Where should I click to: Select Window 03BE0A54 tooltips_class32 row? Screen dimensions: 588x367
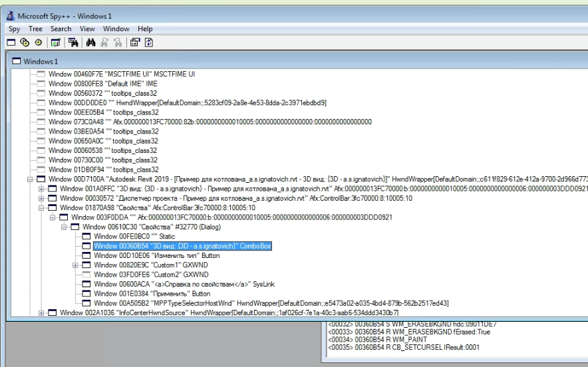pos(104,132)
